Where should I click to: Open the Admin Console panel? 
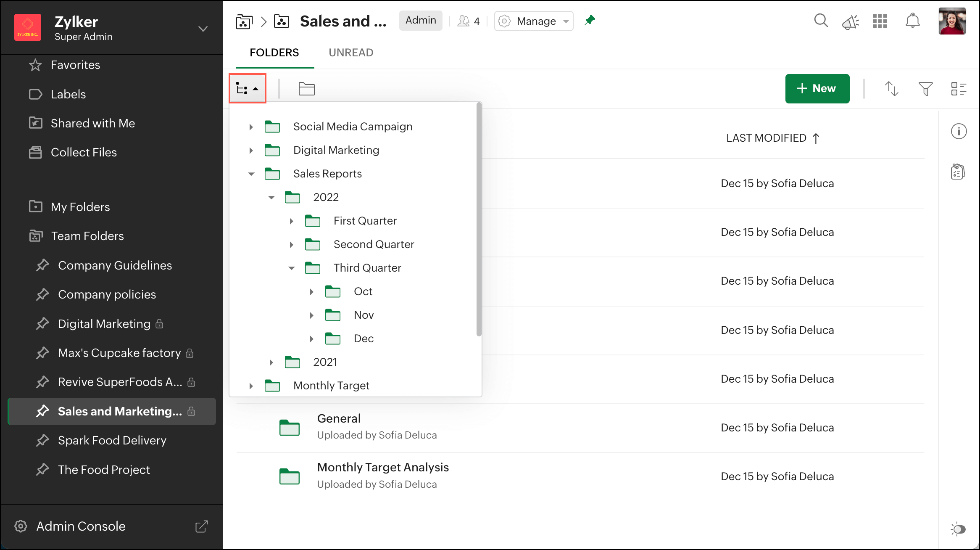80,526
